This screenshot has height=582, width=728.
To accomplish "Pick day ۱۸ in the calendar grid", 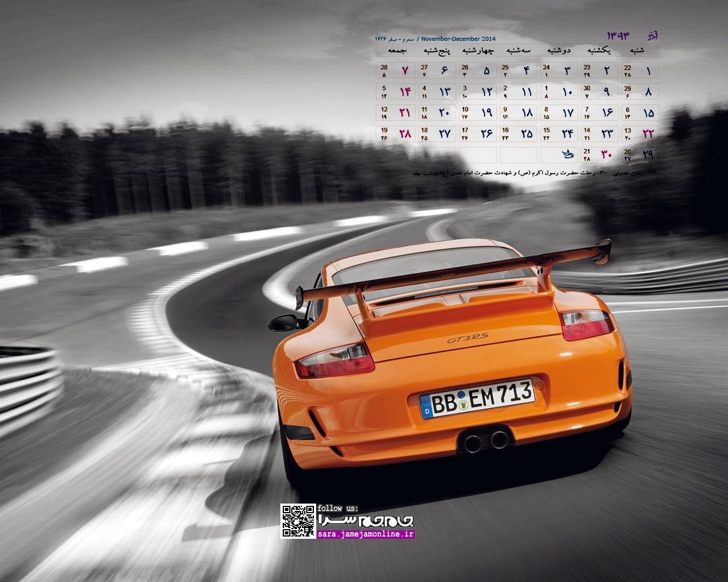I will point(527,113).
